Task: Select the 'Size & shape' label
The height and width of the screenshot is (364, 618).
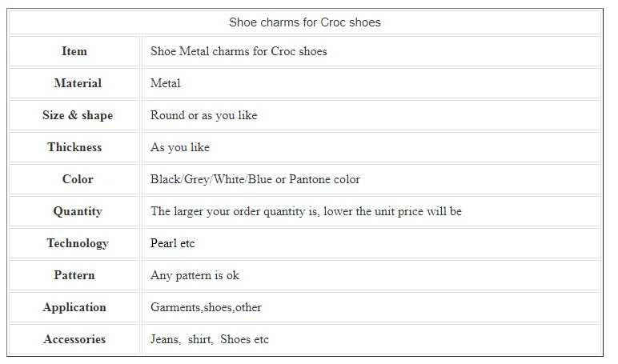Action: pyautogui.click(x=78, y=115)
